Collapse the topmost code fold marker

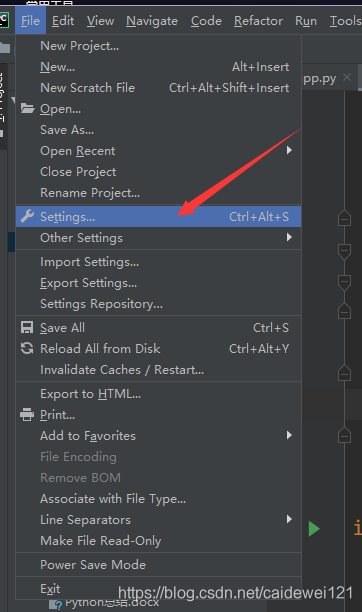pyautogui.click(x=344, y=218)
